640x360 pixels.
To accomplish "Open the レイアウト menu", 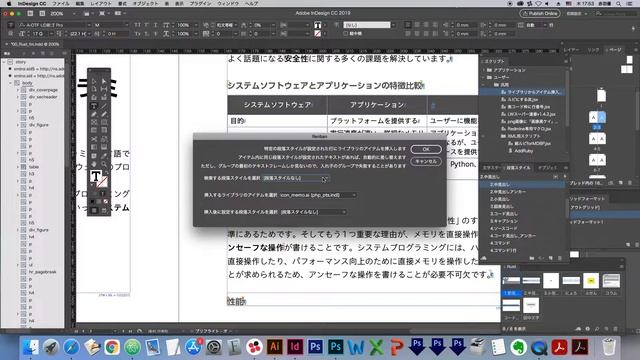I will pyautogui.click(x=100, y=4).
